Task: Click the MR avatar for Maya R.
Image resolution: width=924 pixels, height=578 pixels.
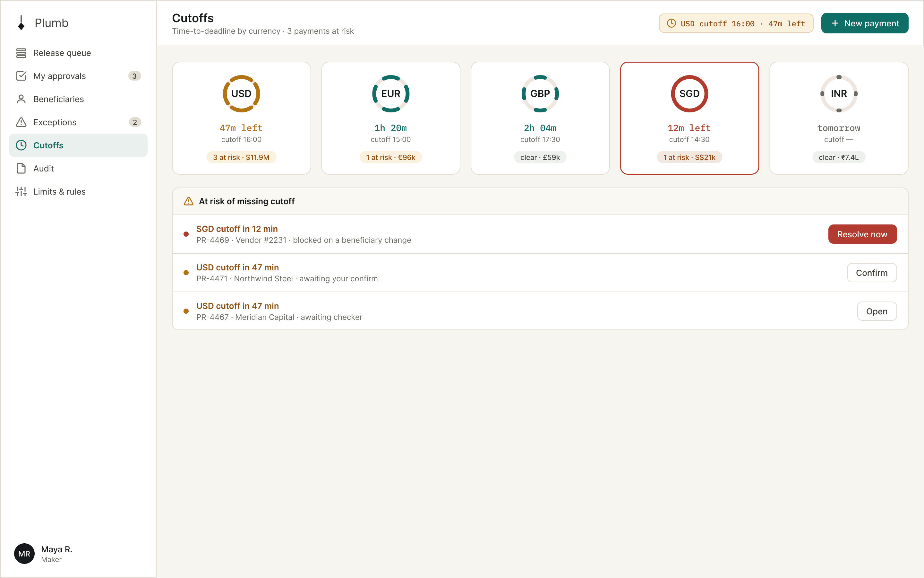Action: tap(24, 554)
